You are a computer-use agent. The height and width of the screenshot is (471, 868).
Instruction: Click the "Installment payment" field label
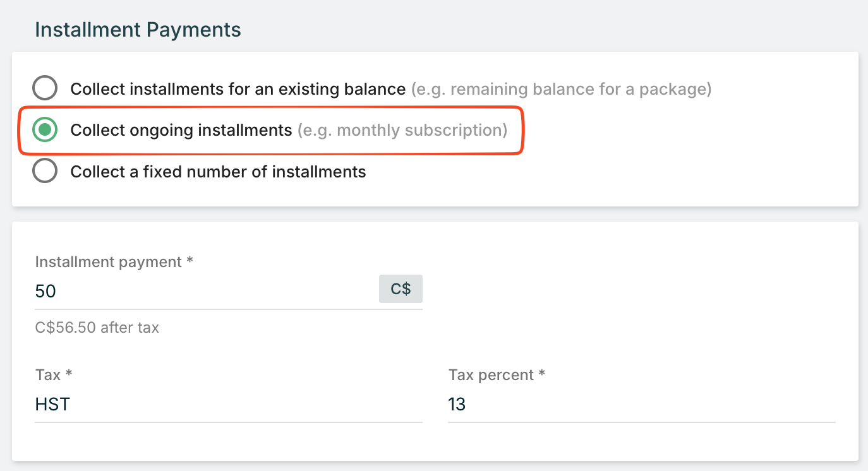click(x=109, y=261)
